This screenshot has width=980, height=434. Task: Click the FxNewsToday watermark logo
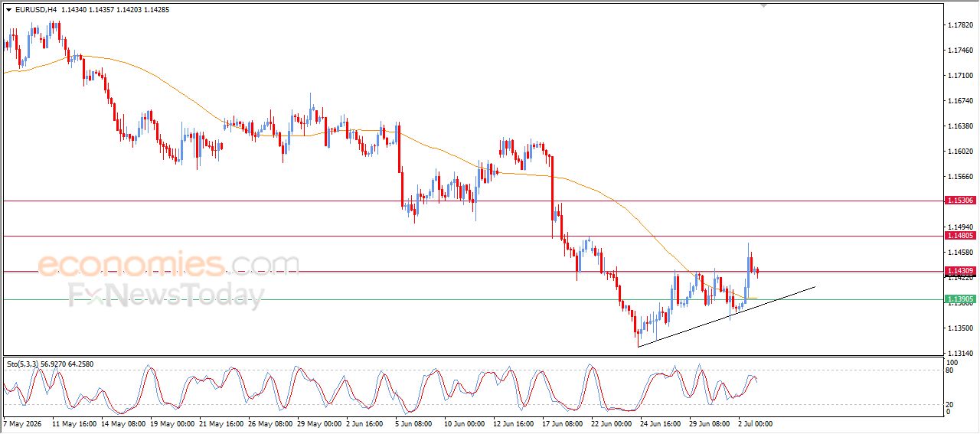(166, 295)
